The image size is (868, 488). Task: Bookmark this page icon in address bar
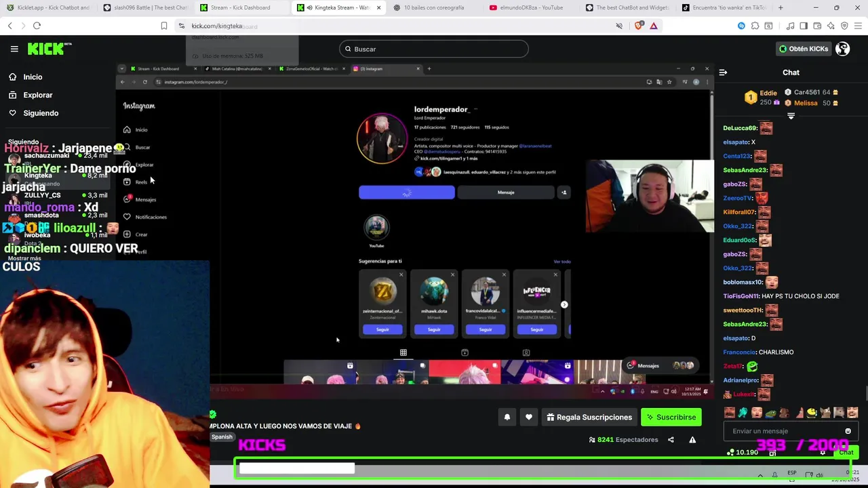pyautogui.click(x=164, y=26)
